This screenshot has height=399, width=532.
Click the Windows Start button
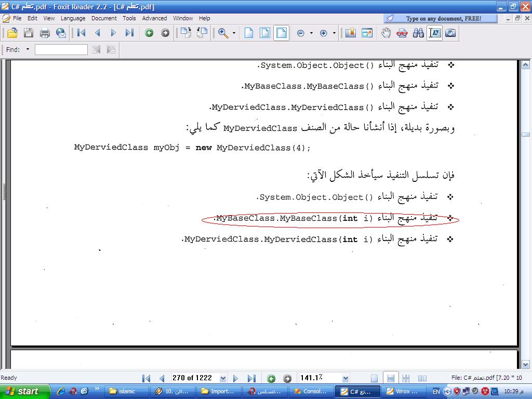point(25,391)
